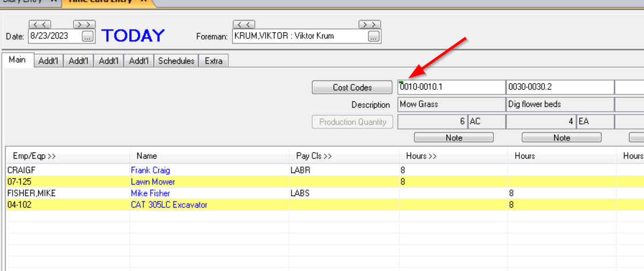Open Note button under Mow Grass

coord(454,138)
